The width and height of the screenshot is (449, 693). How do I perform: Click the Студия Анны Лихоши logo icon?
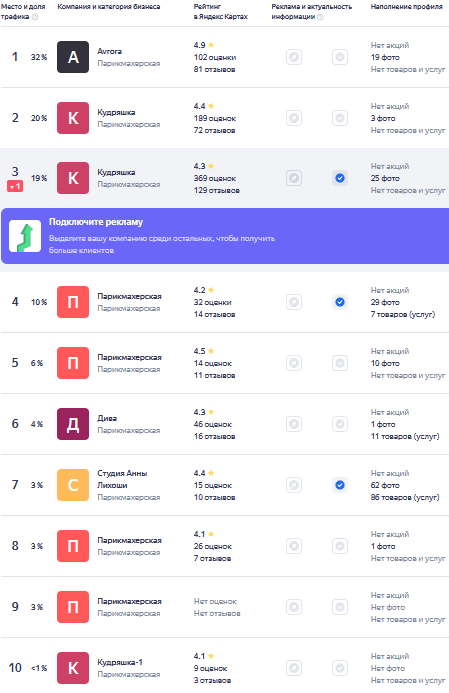coord(73,485)
